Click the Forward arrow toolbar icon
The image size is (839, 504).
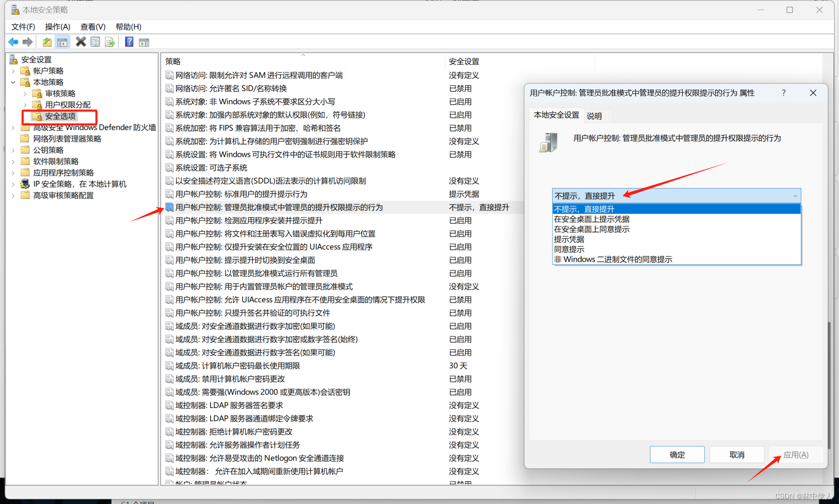[x=28, y=42]
